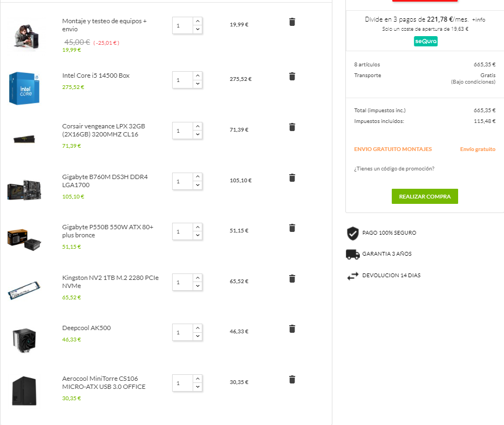The image size is (504, 425).
Task: Delete Deepcool AK500 cooler from cart
Action: (x=292, y=329)
